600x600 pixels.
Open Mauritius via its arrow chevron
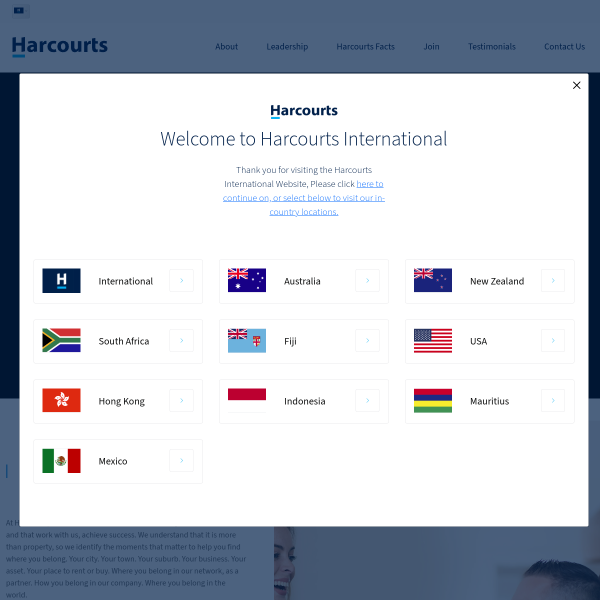click(553, 400)
